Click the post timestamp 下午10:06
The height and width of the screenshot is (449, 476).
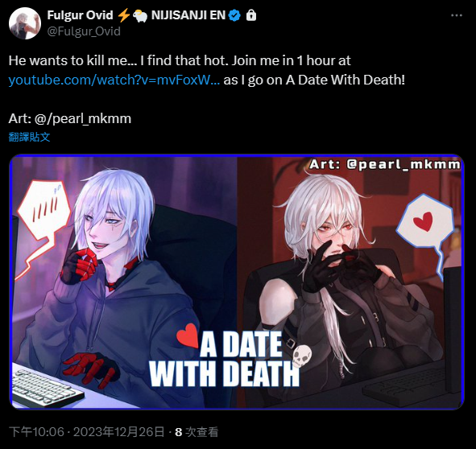(x=37, y=432)
